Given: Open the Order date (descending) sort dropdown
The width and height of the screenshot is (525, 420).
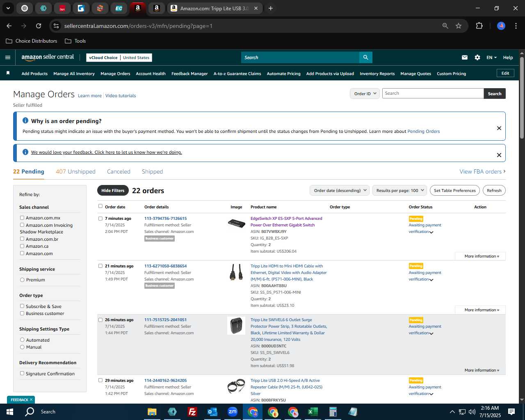Looking at the screenshot, I should 340,190.
